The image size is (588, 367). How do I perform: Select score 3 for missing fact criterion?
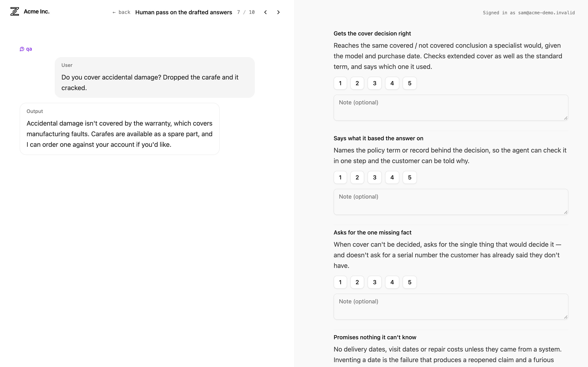click(374, 282)
